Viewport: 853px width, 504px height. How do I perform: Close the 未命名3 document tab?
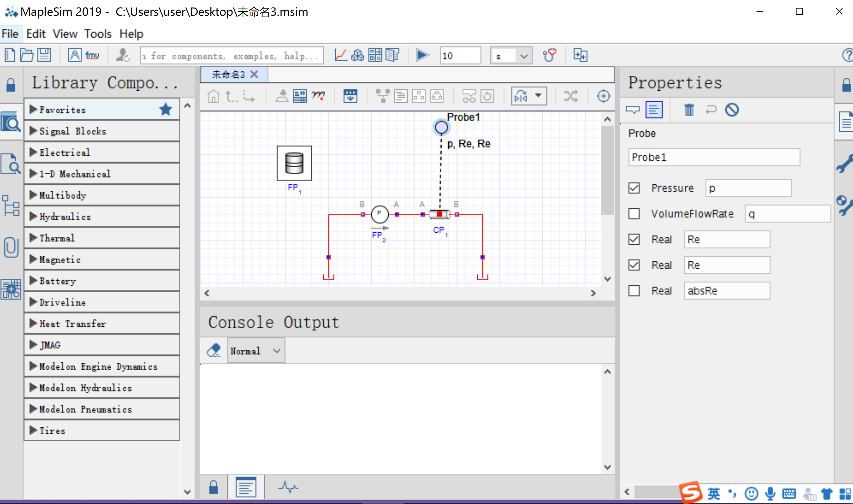pyautogui.click(x=254, y=74)
